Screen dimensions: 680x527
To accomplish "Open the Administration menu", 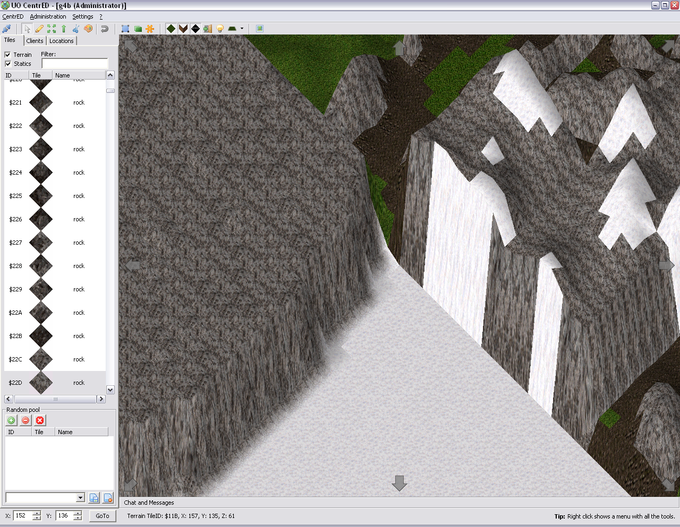I will pyautogui.click(x=47, y=17).
